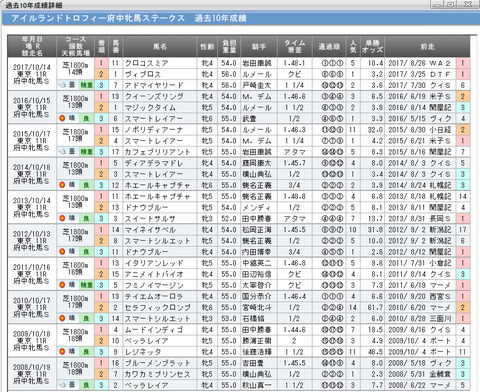Click jockey name 武豊 in 2016 rows
This screenshot has width=480, height=392.
(x=250, y=118)
